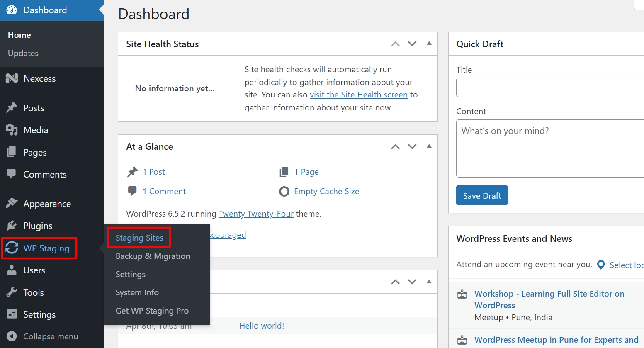Click the Dashboard gauge icon
This screenshot has width=644, height=348.
tap(12, 10)
